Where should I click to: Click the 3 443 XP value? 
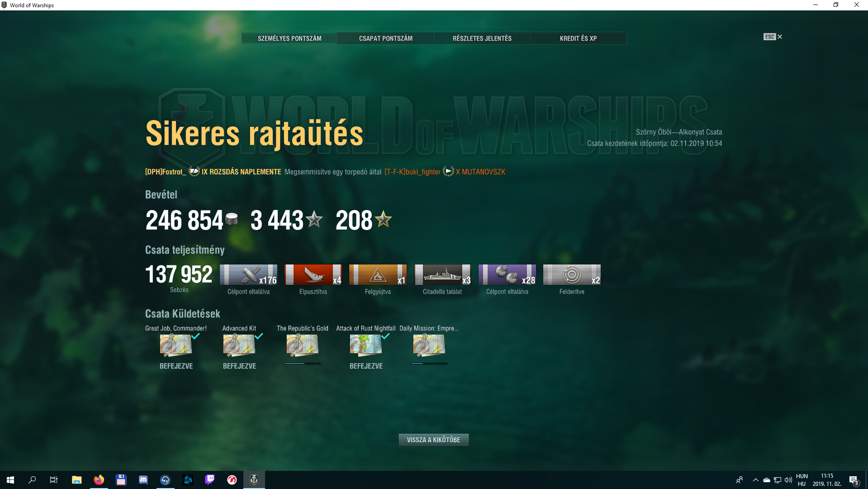tap(277, 220)
